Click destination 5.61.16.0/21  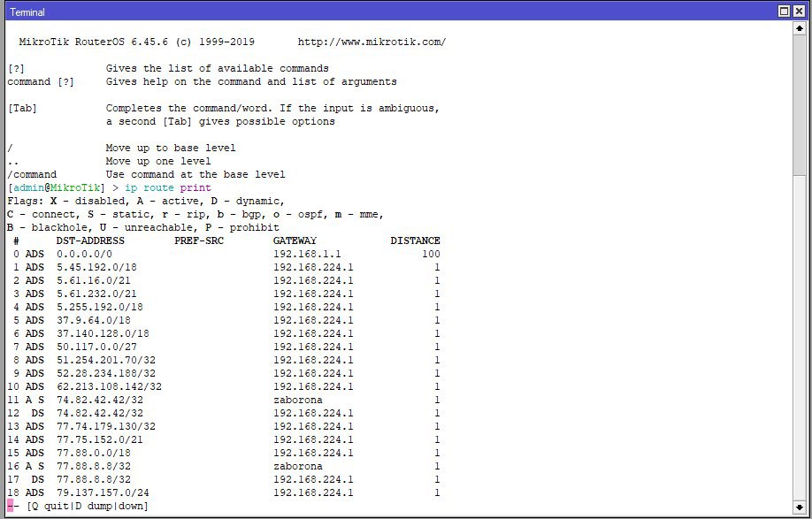point(93,280)
